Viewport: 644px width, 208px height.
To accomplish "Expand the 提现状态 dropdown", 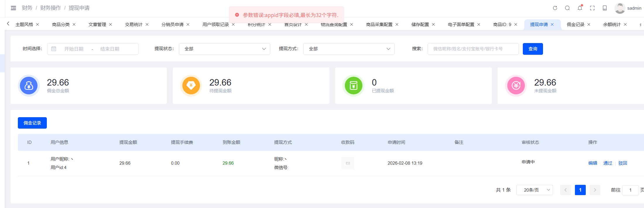I will (224, 49).
